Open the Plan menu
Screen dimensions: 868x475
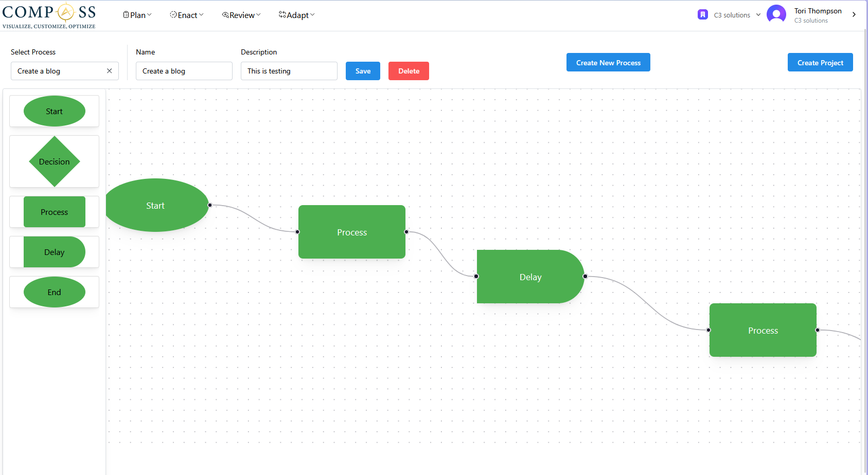coord(137,14)
